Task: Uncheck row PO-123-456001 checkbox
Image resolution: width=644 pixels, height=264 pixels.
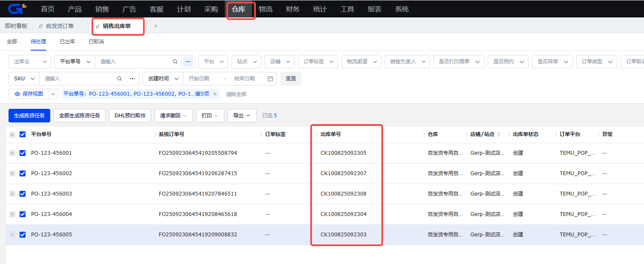Action: tap(23, 153)
